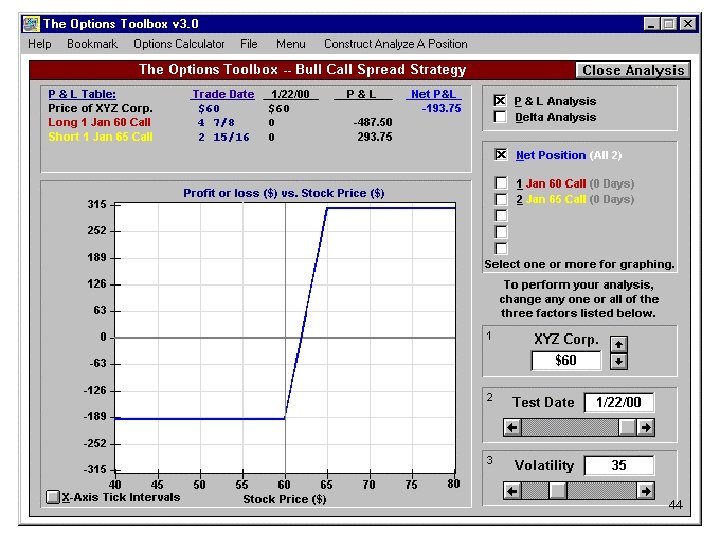Toggle the P & L Analysis checkbox
Image resolution: width=720 pixels, height=540 pixels.
point(500,101)
